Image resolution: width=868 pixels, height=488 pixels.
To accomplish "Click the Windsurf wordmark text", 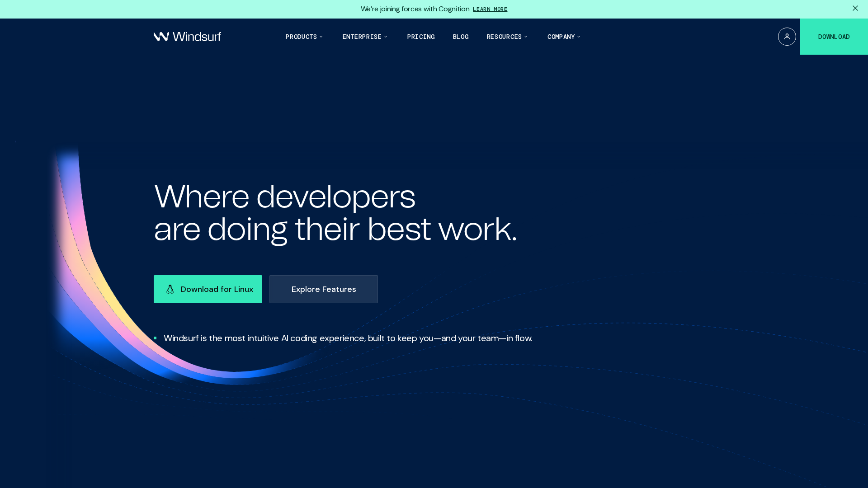I will 197,37.
